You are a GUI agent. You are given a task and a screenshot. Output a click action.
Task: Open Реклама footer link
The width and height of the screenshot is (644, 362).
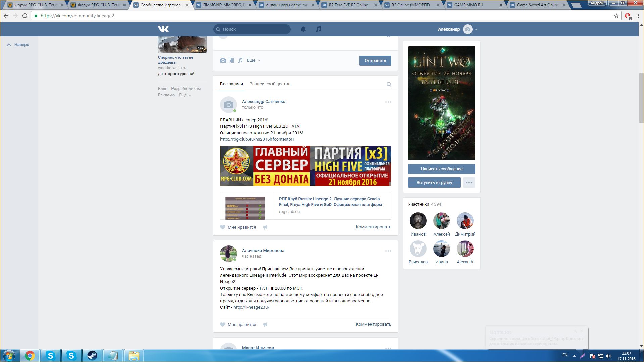coord(166,95)
